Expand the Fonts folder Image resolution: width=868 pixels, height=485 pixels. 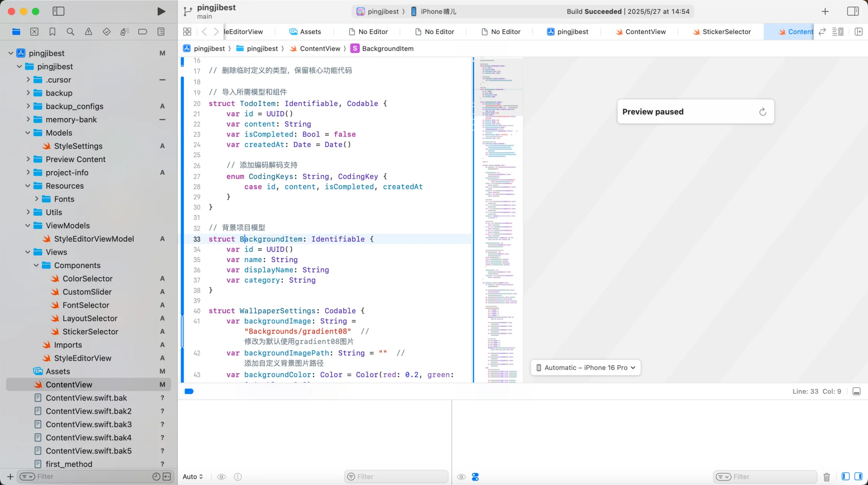36,199
